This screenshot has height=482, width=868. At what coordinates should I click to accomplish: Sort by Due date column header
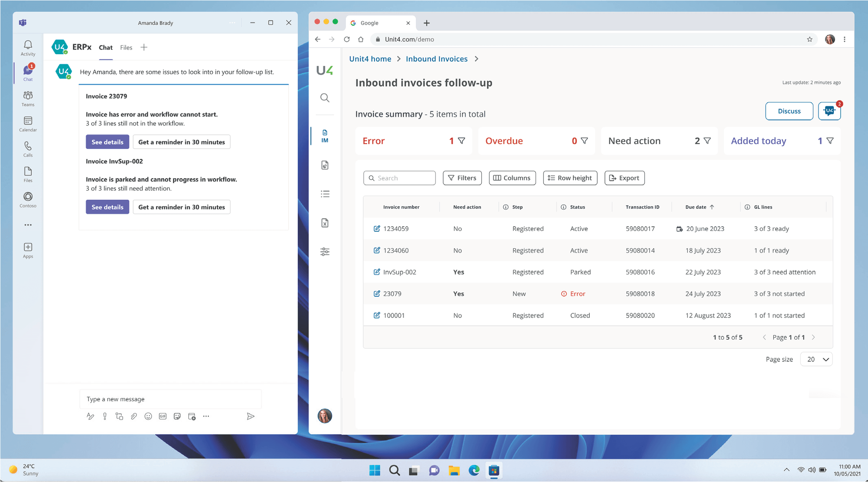point(699,207)
